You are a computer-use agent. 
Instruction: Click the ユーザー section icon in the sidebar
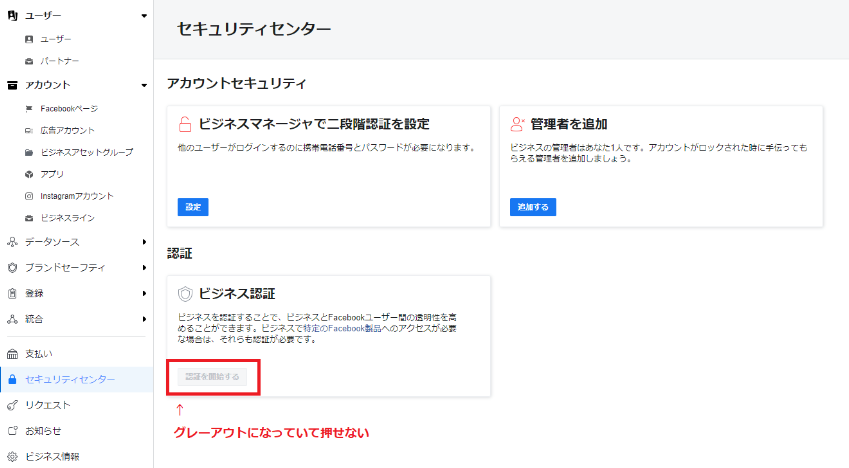point(12,16)
